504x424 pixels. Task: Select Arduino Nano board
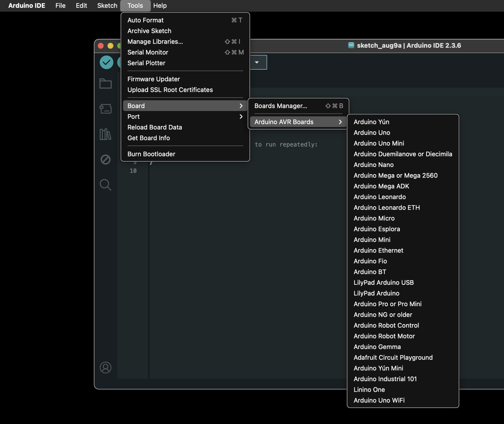pyautogui.click(x=403, y=165)
